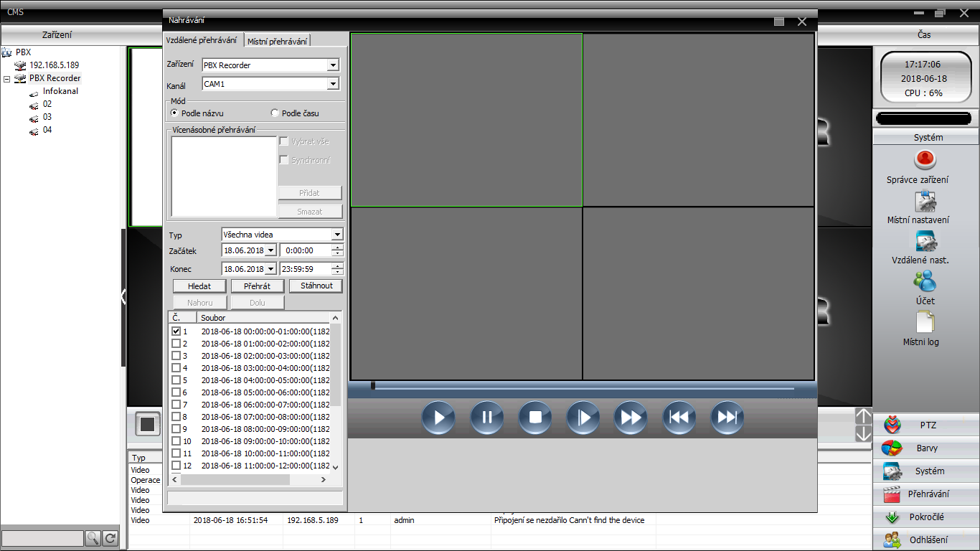Viewport: 980px width, 551px height.
Task: Select the Infokanal channel in device tree
Action: coord(60,91)
